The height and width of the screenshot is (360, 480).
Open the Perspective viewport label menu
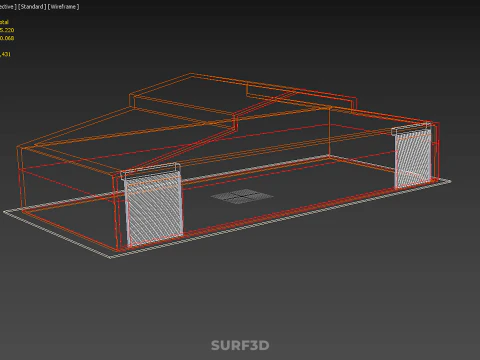tap(8, 7)
